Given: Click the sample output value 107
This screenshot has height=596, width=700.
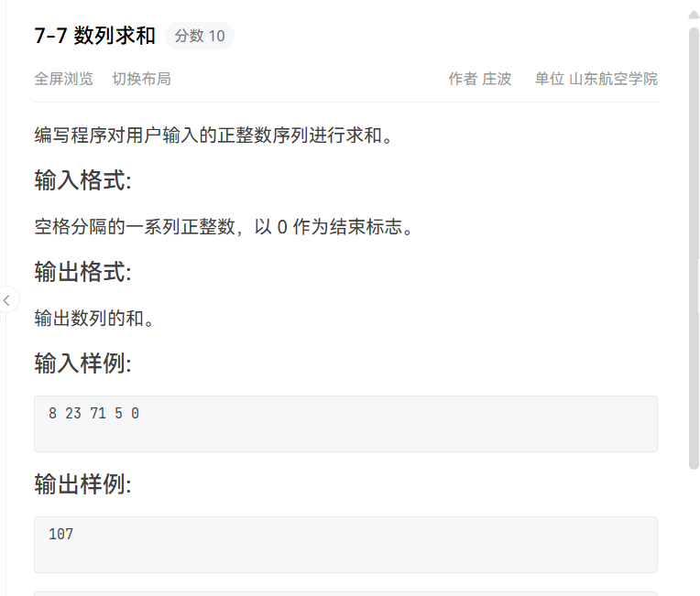Looking at the screenshot, I should point(60,534).
